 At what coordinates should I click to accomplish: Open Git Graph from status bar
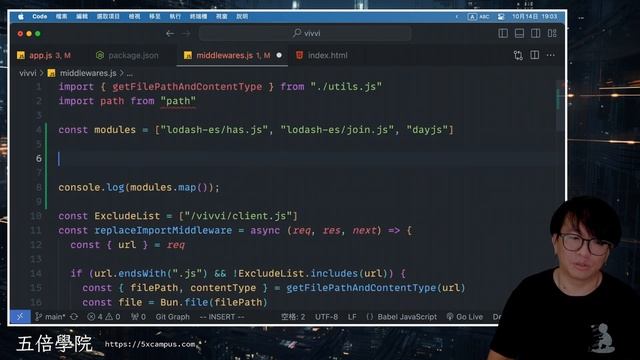tap(172, 317)
